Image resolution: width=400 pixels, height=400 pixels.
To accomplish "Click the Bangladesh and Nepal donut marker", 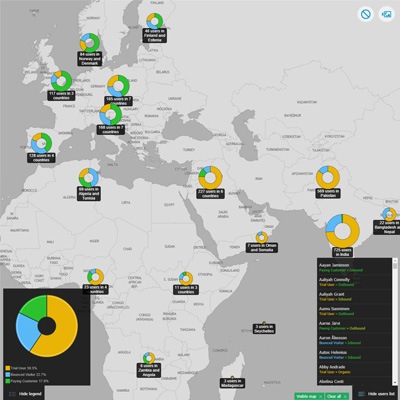I will click(389, 214).
